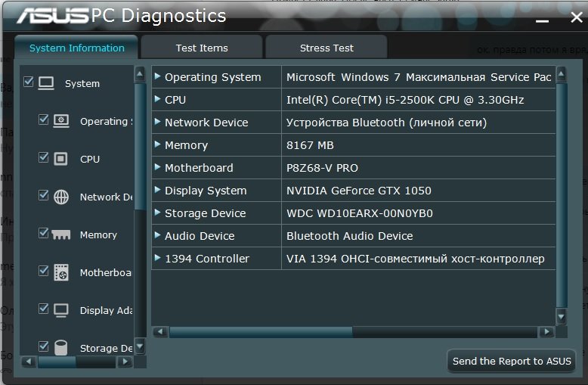Click the Display Adapter monitor icon
The height and width of the screenshot is (385, 588).
(61, 310)
